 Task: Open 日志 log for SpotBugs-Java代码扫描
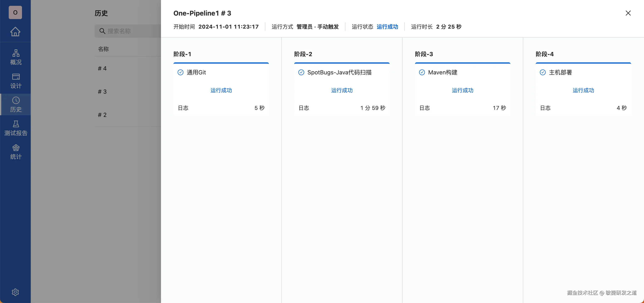click(304, 108)
